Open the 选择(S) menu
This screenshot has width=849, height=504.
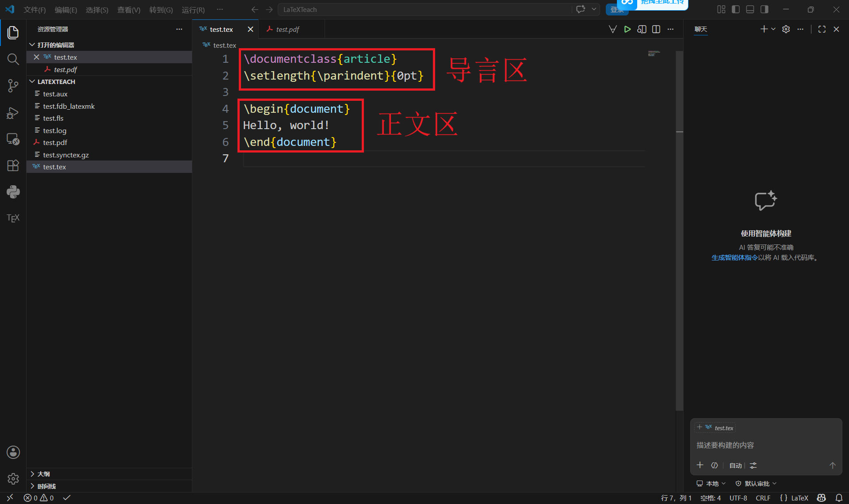(x=97, y=10)
